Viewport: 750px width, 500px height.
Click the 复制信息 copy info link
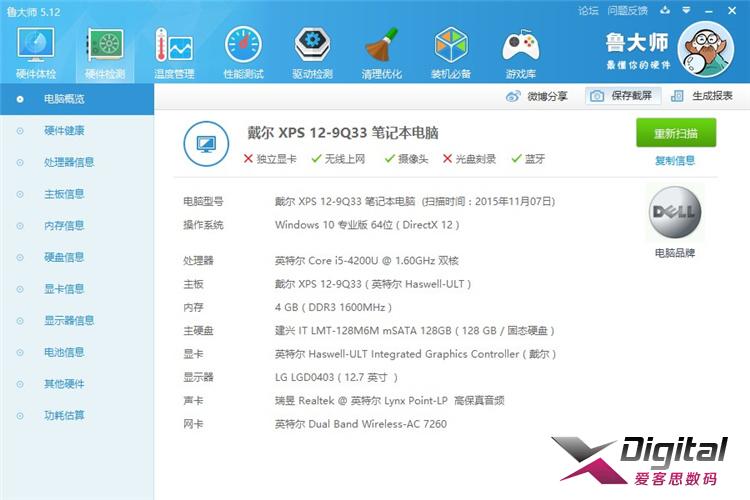(675, 160)
